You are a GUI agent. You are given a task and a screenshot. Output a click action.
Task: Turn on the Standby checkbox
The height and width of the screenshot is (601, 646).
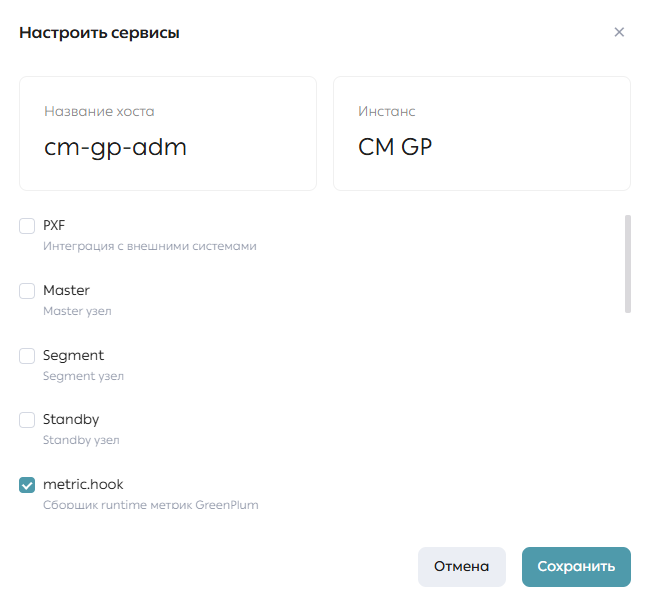(x=27, y=420)
